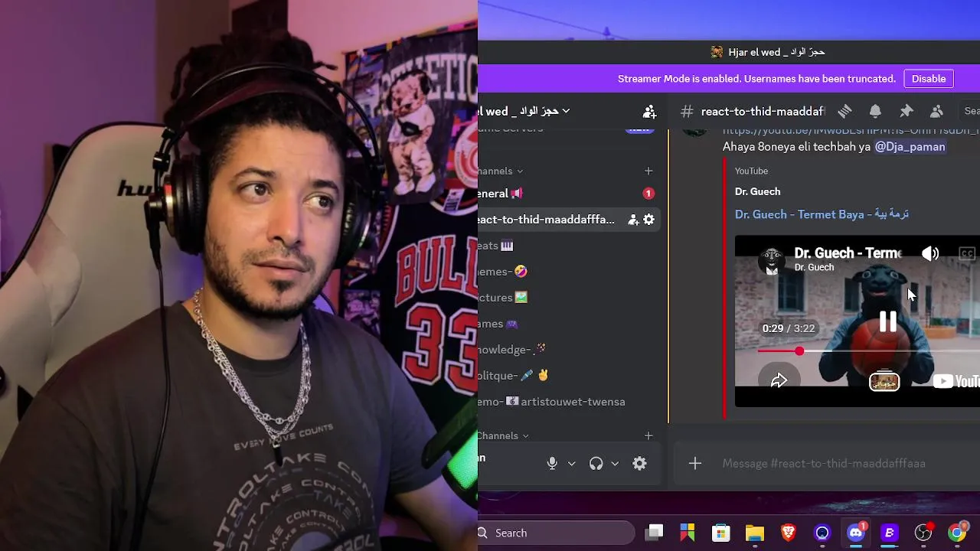
Task: Open the purple B app in taskbar
Action: coord(889,533)
